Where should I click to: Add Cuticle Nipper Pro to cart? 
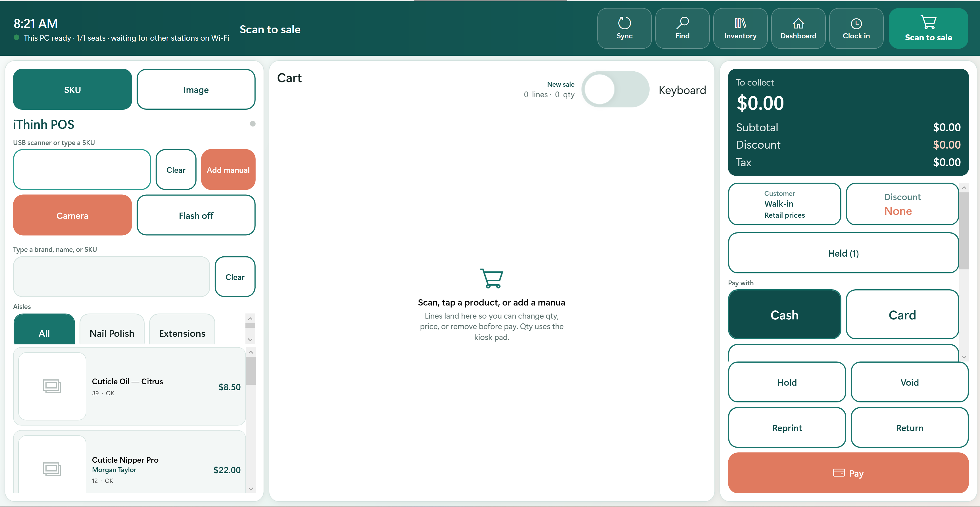pos(129,462)
